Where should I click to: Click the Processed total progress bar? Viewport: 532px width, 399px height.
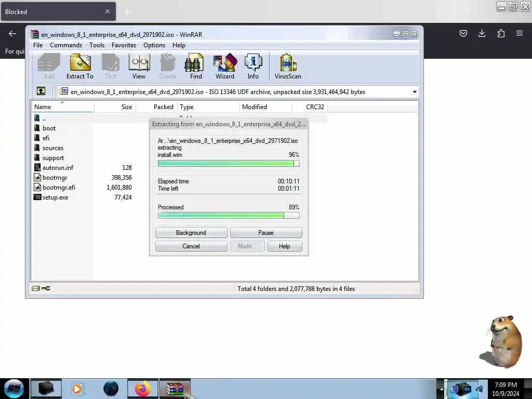click(x=229, y=216)
